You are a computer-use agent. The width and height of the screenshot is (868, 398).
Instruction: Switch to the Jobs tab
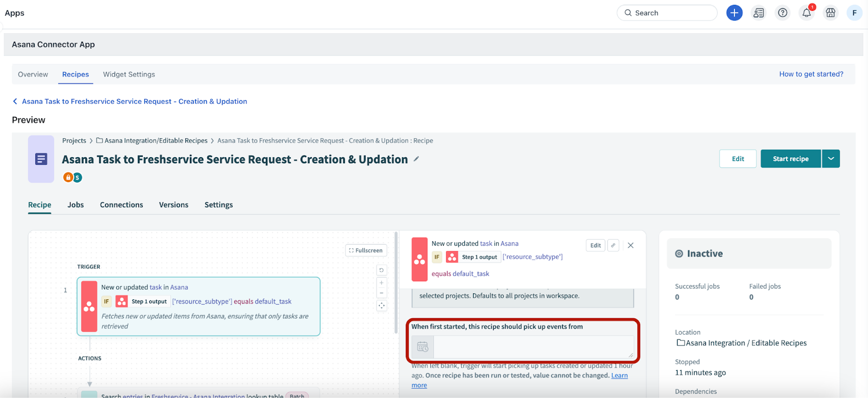[75, 205]
